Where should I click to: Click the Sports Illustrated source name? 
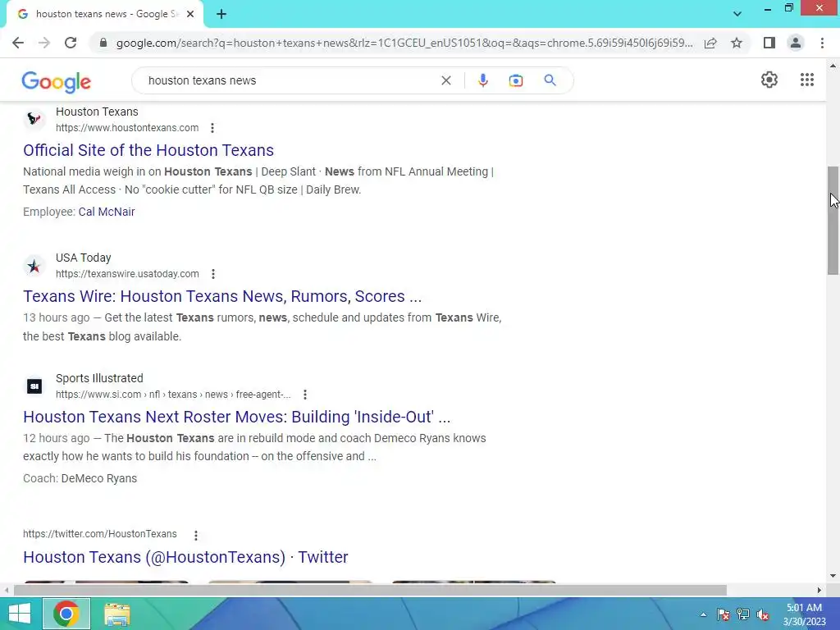pyautogui.click(x=99, y=379)
